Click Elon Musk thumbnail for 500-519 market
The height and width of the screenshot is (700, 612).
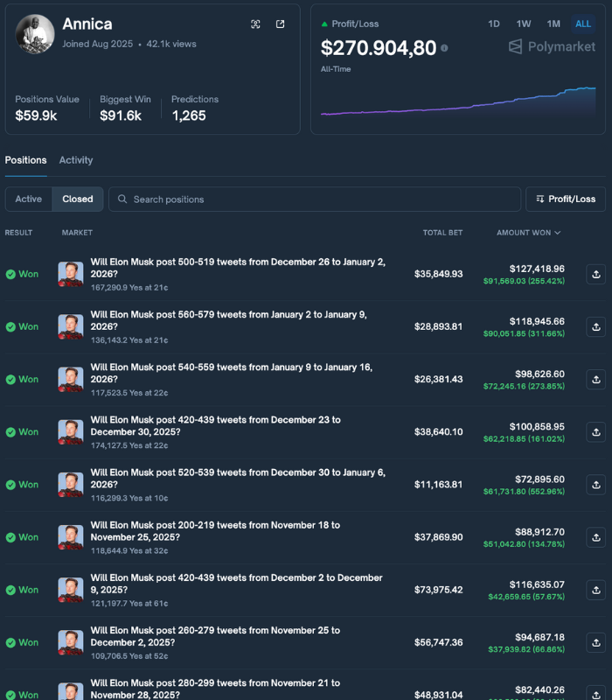71,274
